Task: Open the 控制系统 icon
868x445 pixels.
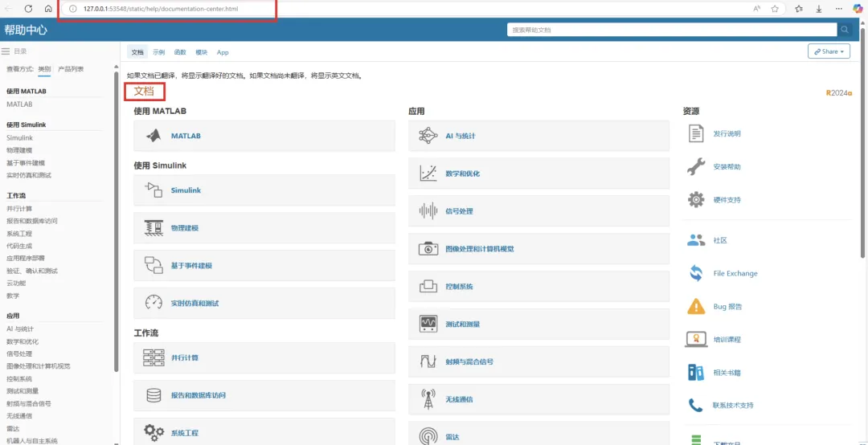Action: coord(428,286)
